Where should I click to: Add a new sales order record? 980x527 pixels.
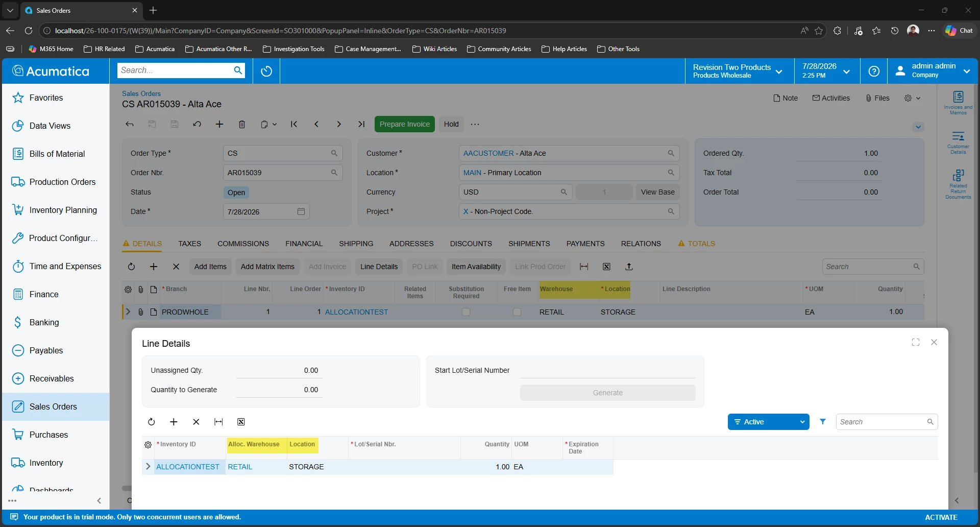tap(219, 124)
